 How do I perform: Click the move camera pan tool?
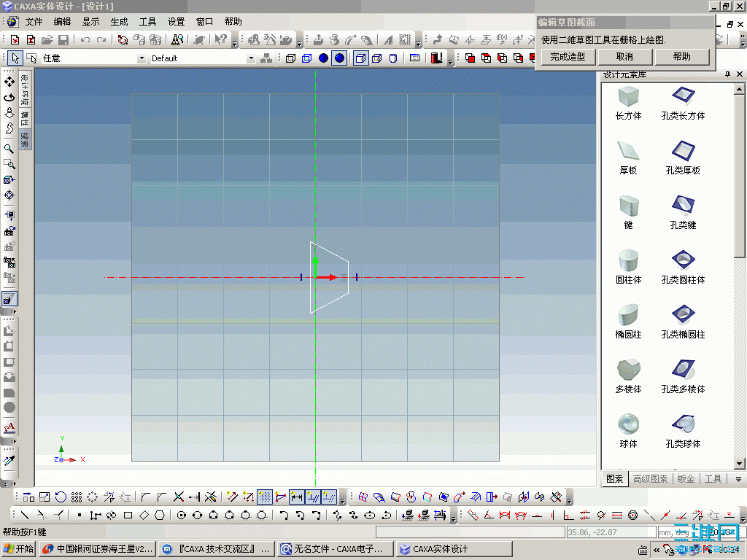9,82
